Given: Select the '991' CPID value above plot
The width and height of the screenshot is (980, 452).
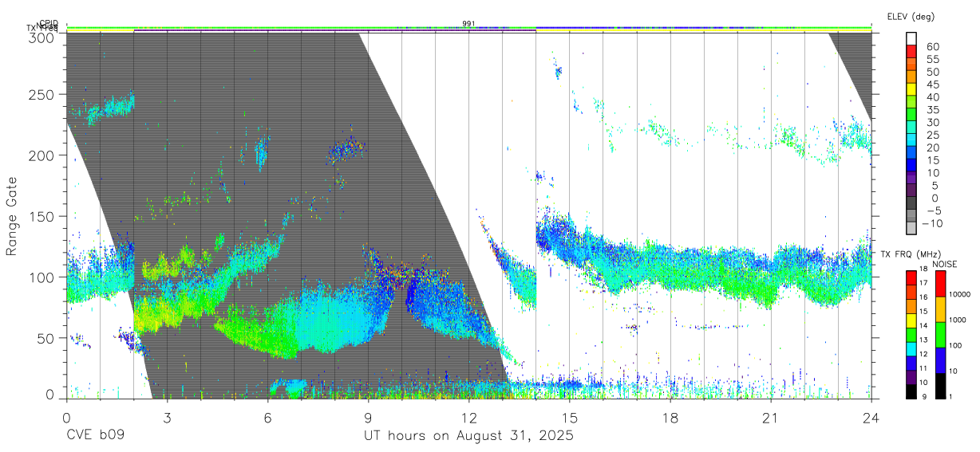Looking at the screenshot, I should [x=468, y=24].
